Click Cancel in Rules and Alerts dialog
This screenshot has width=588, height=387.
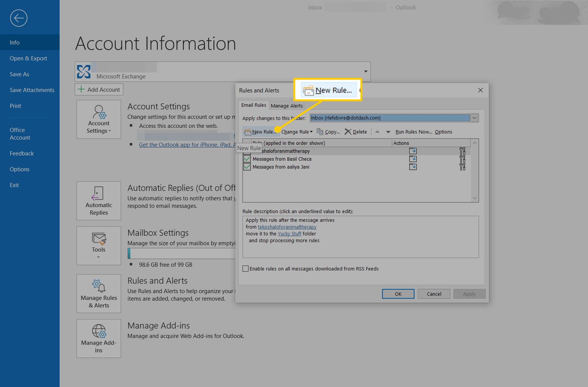click(x=434, y=294)
